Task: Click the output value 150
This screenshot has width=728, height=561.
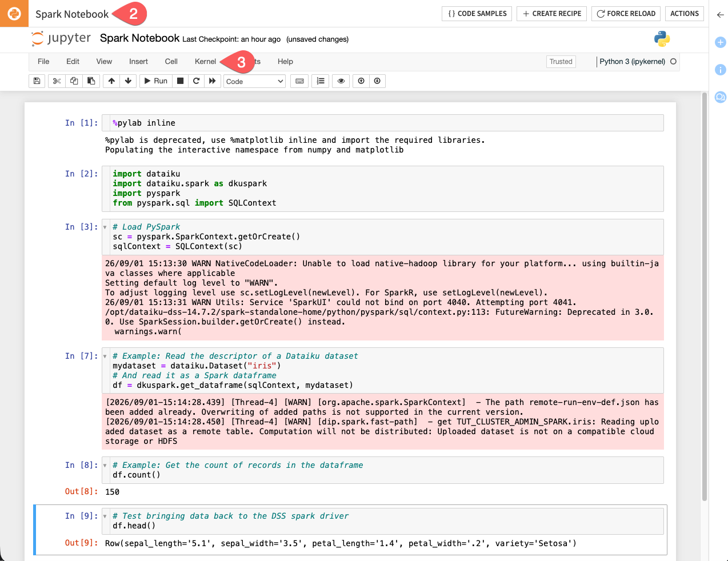Action: (113, 492)
